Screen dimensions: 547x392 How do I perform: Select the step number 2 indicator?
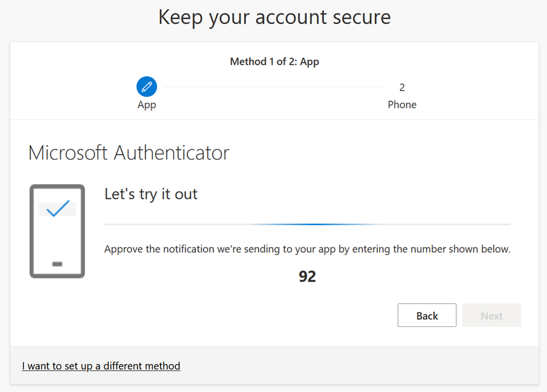[402, 87]
